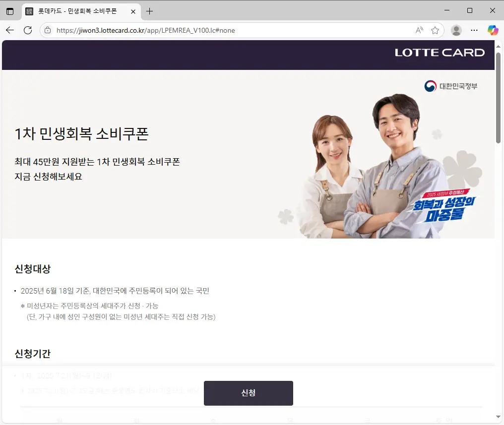The height and width of the screenshot is (425, 504).
Task: Click the page scrollbar up arrow
Action: pos(498,47)
